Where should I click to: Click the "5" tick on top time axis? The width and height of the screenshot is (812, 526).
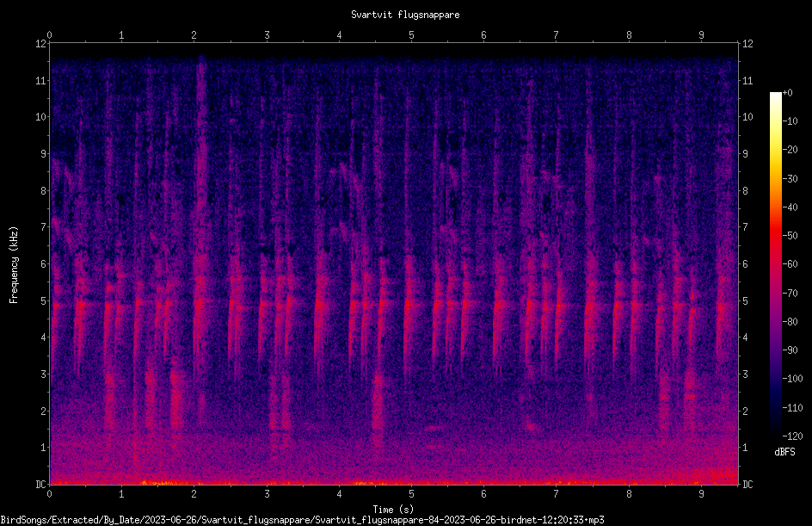pos(412,35)
